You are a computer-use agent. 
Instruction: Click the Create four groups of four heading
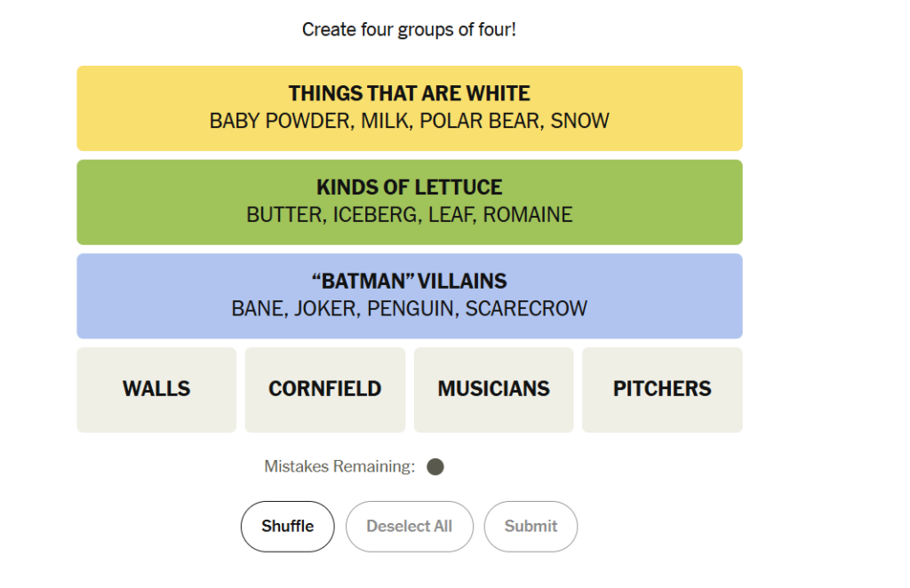409,29
